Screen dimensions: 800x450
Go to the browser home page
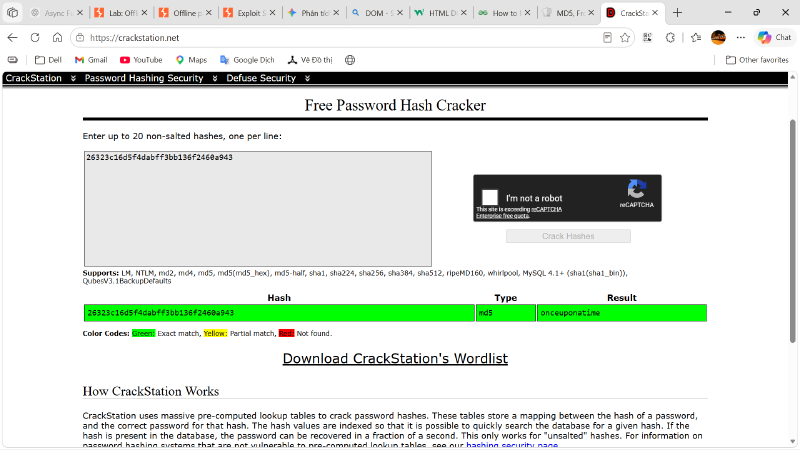pyautogui.click(x=57, y=37)
